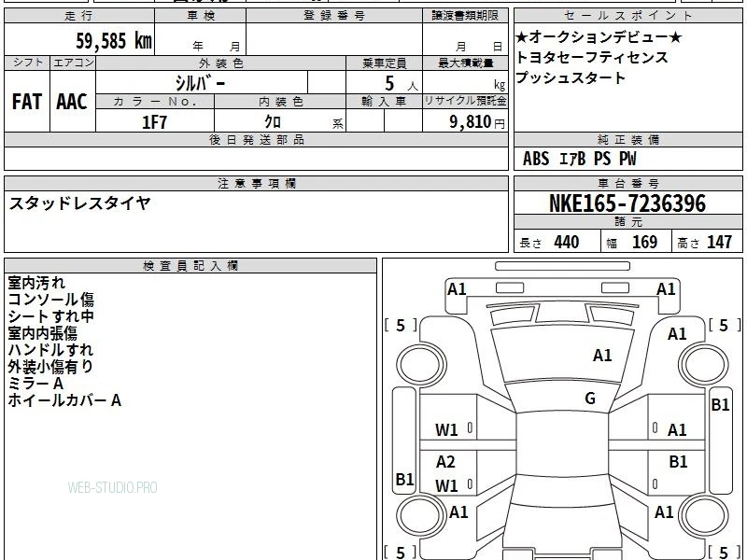The image size is (747, 560).
Task: Click the 譲渡書類期限 header
Action: click(x=465, y=16)
